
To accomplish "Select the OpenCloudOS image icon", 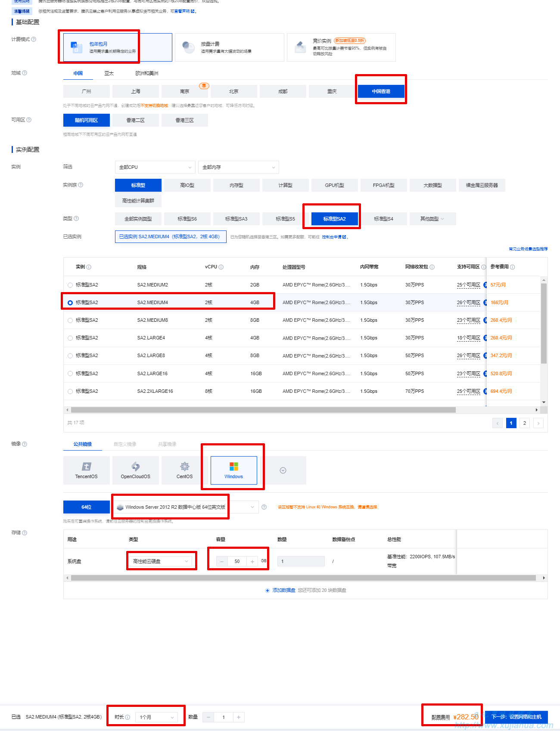I will pyautogui.click(x=136, y=470).
